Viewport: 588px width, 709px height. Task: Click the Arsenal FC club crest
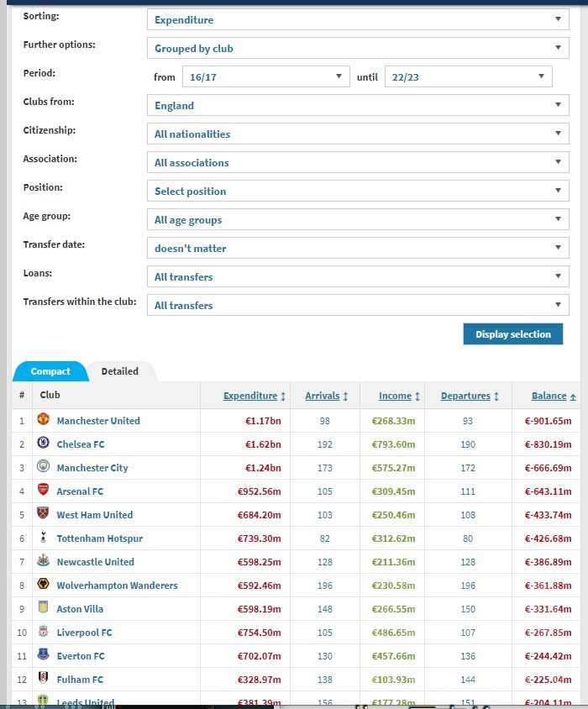coord(44,491)
